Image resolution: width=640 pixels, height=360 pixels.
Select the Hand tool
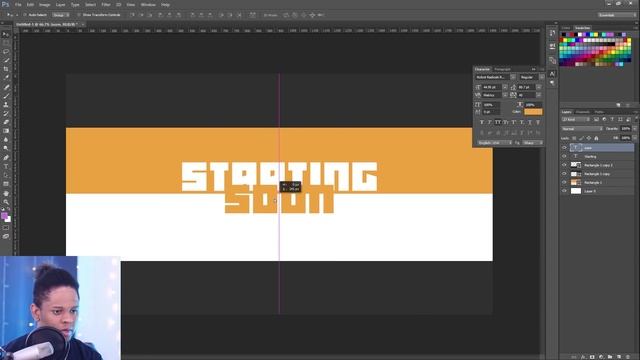coord(6,193)
